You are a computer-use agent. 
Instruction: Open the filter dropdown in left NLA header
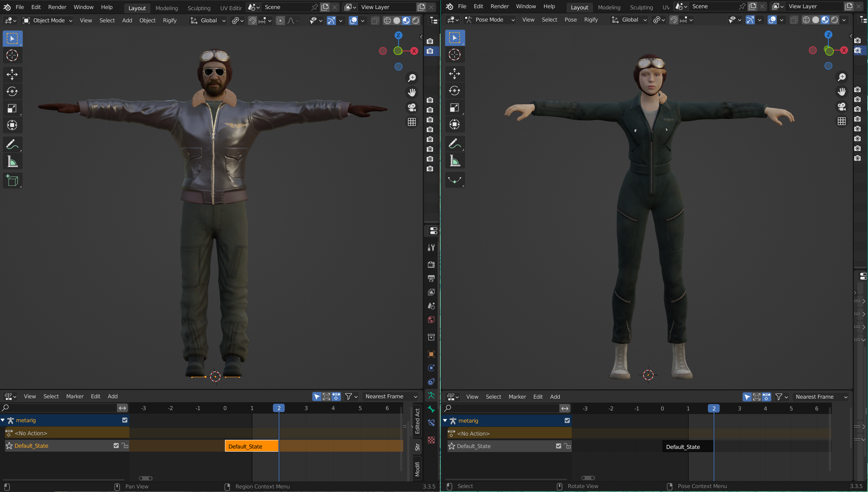click(x=351, y=396)
